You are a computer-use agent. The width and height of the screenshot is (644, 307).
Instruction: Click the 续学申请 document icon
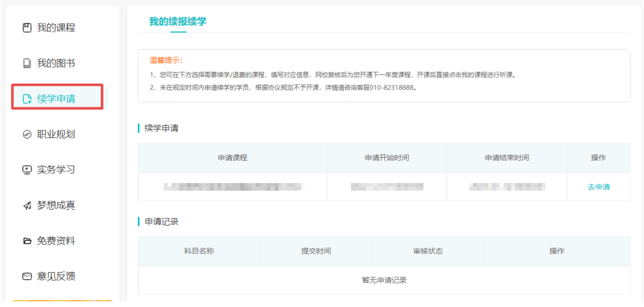tap(27, 99)
